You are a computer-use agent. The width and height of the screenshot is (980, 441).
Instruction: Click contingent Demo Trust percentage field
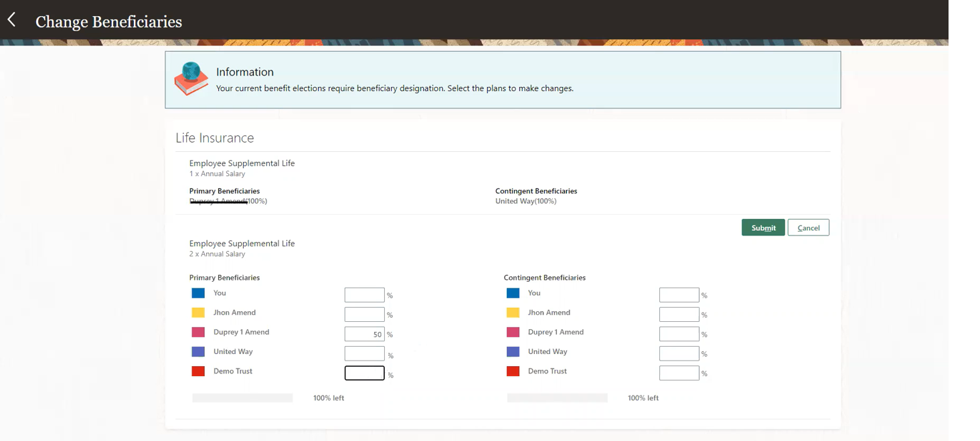pyautogui.click(x=679, y=373)
